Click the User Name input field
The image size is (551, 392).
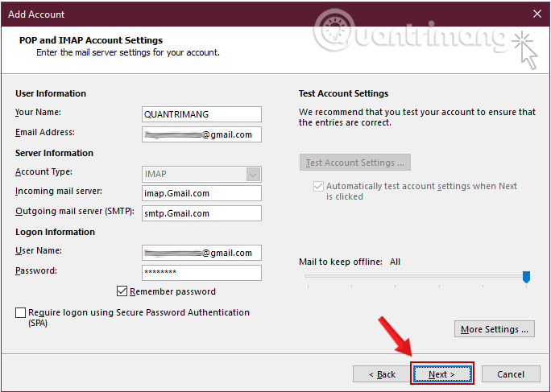point(201,253)
